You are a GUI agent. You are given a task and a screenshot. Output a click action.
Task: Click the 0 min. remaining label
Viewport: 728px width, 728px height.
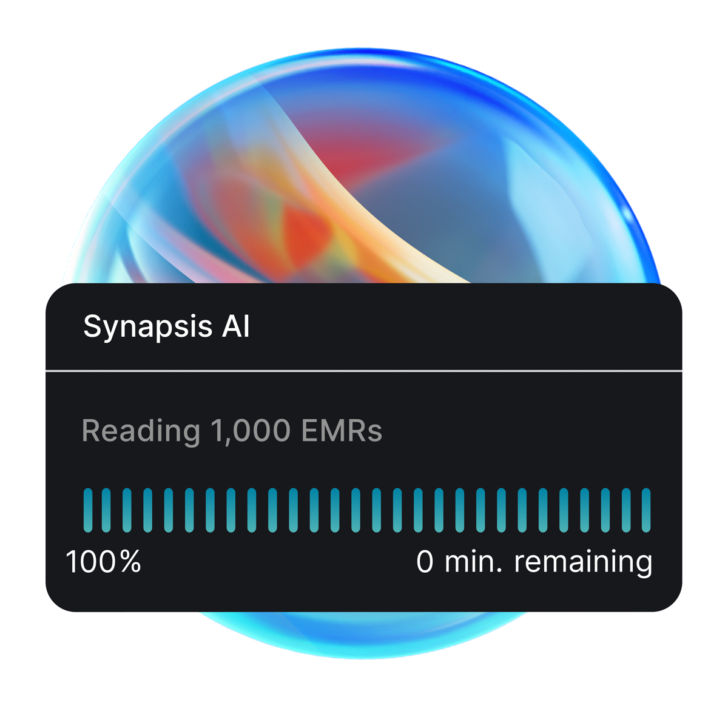tap(534, 562)
